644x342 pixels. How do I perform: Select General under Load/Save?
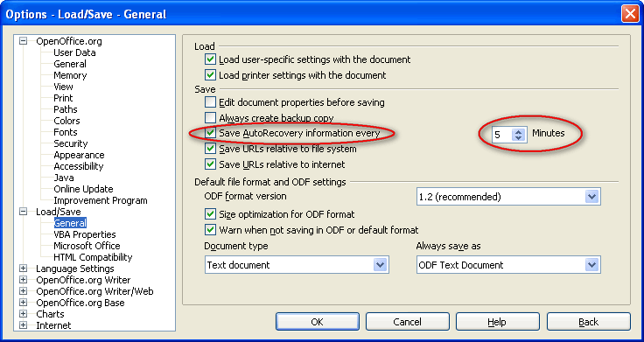[x=70, y=223]
